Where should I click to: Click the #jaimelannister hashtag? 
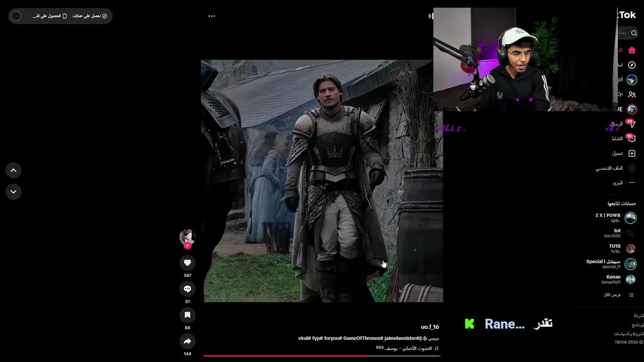(x=401, y=338)
